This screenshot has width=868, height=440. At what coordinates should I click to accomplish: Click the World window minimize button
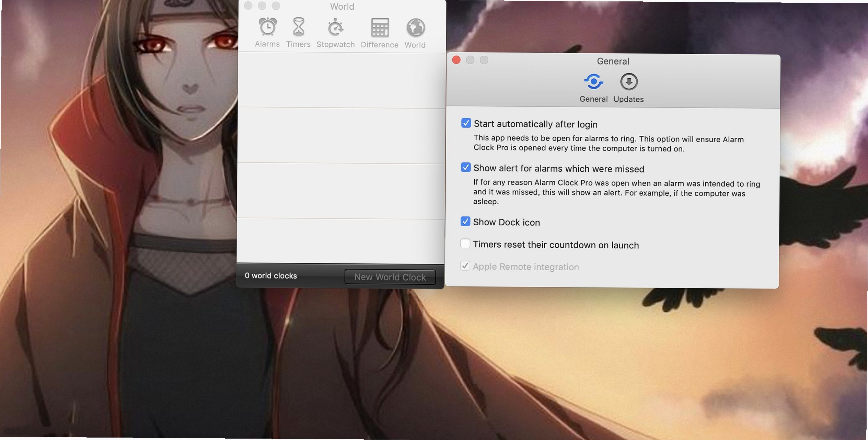262,5
